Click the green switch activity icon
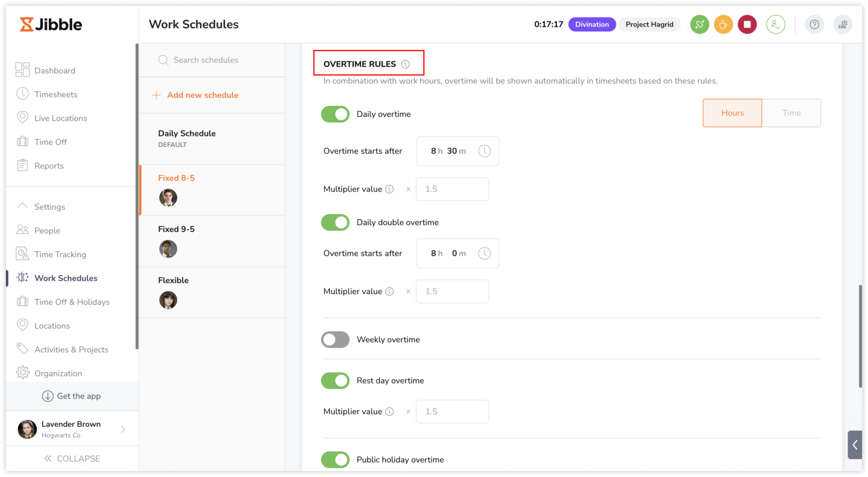868x477 pixels. pyautogui.click(x=699, y=24)
